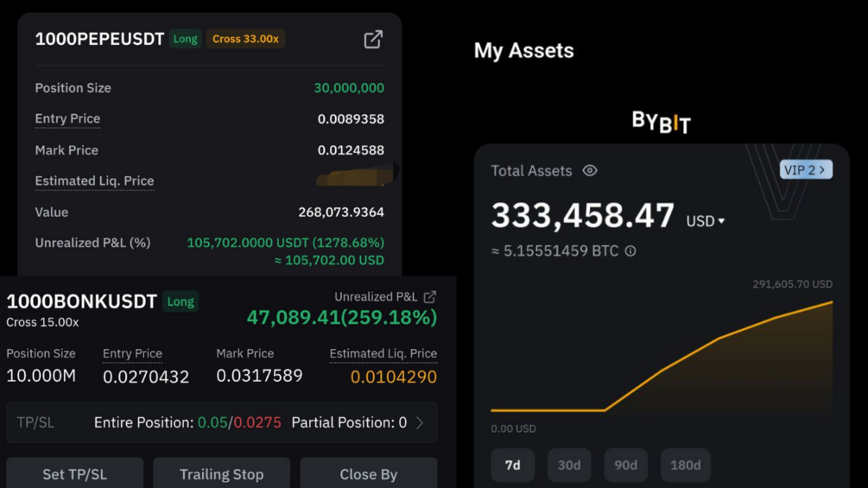
Task: Click BONK unrealized P&L 47,089.41(259.18%)
Action: [x=341, y=318]
